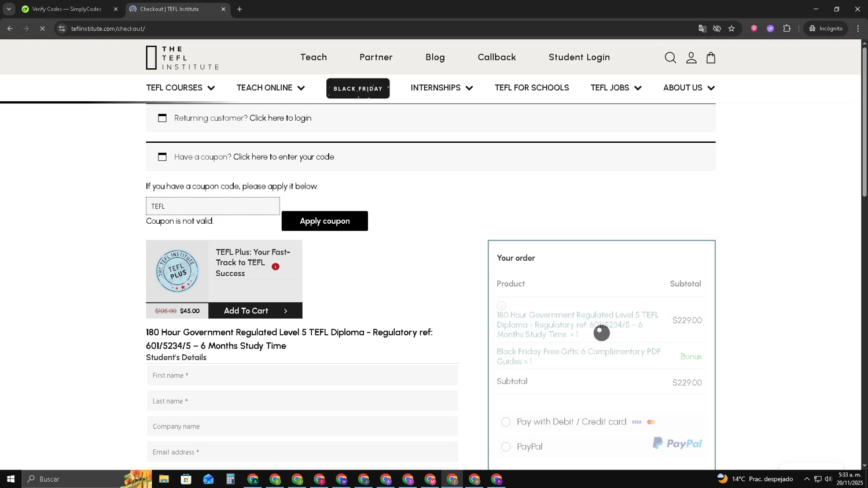
Task: Open the tab search dropdown arrow
Action: [9, 9]
